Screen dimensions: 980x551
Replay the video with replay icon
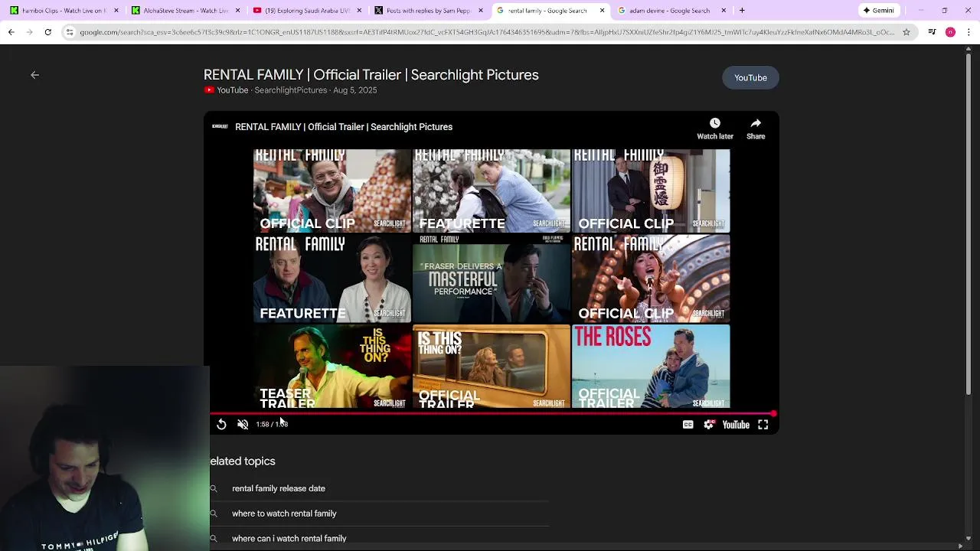(x=221, y=424)
